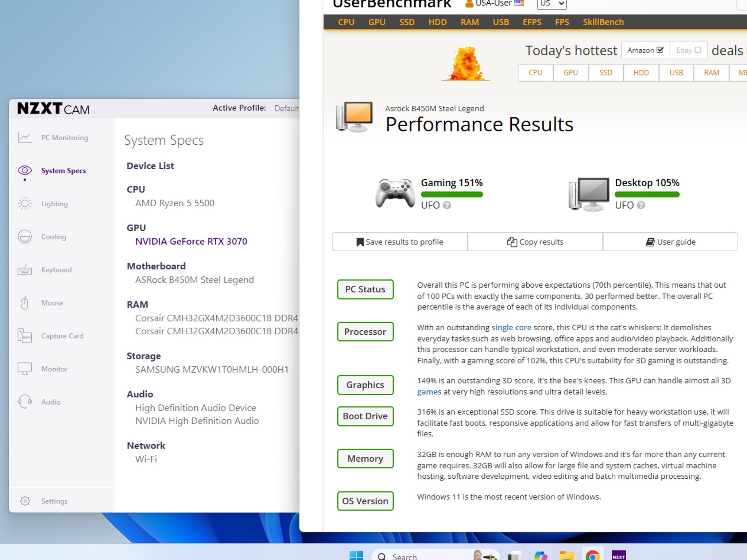
Task: Open the SSD tab in UserBenchmark nav
Action: click(407, 22)
